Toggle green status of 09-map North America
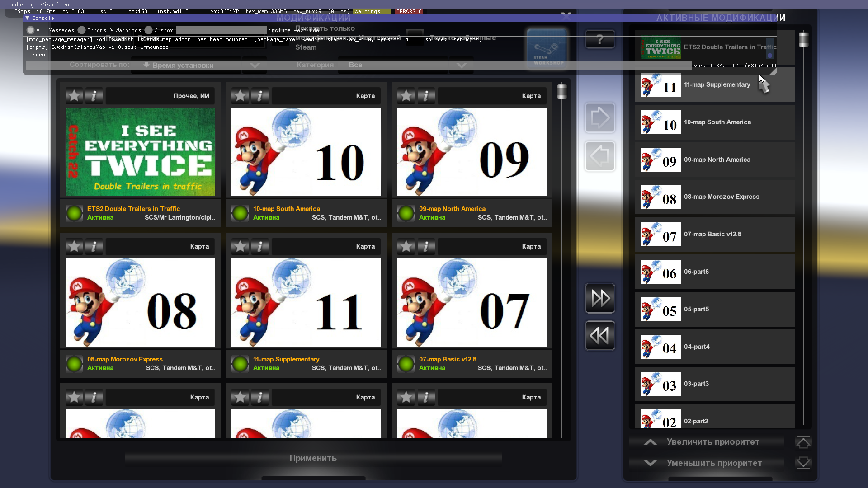 (406, 213)
